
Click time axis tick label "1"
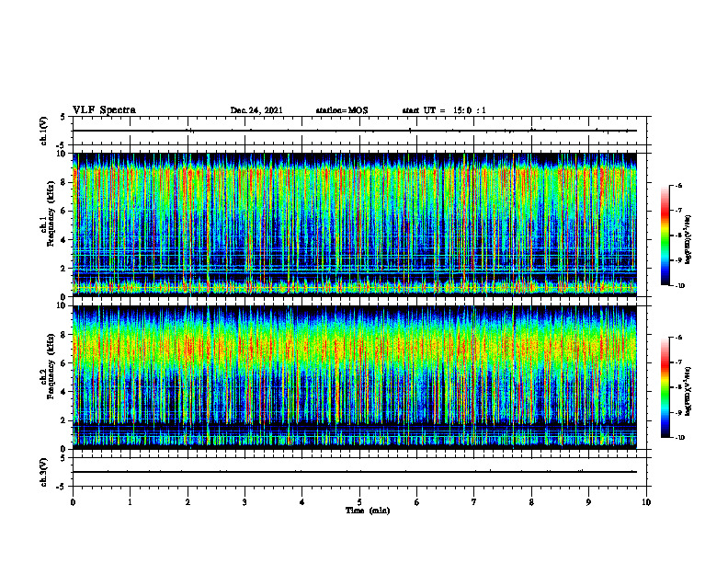[130, 502]
